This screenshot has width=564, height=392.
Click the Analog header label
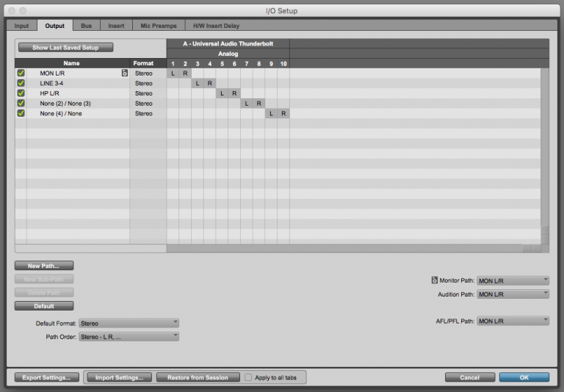tap(228, 54)
